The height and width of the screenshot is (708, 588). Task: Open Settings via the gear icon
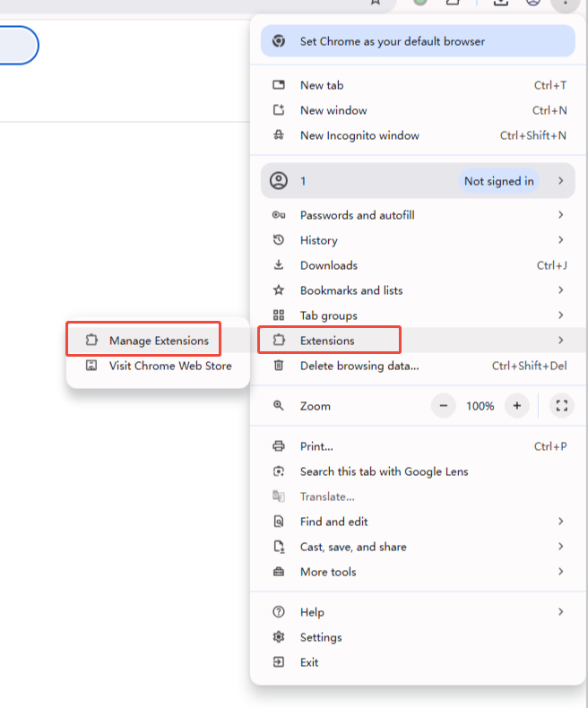[279, 636]
